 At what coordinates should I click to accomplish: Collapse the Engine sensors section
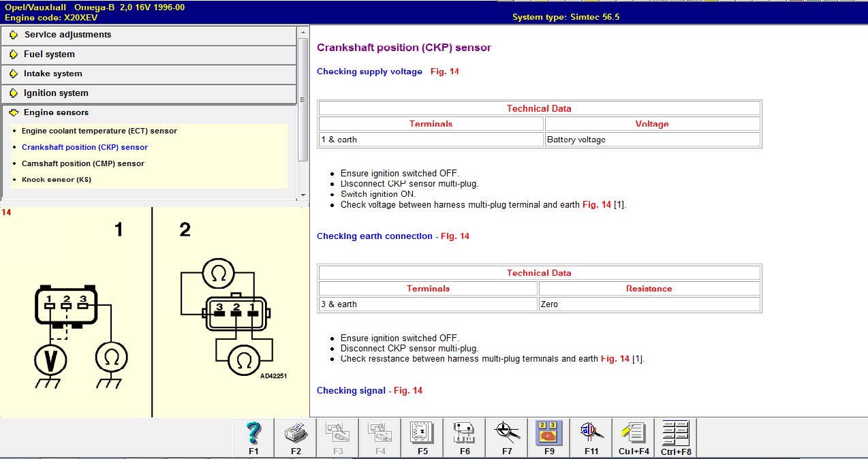click(56, 113)
